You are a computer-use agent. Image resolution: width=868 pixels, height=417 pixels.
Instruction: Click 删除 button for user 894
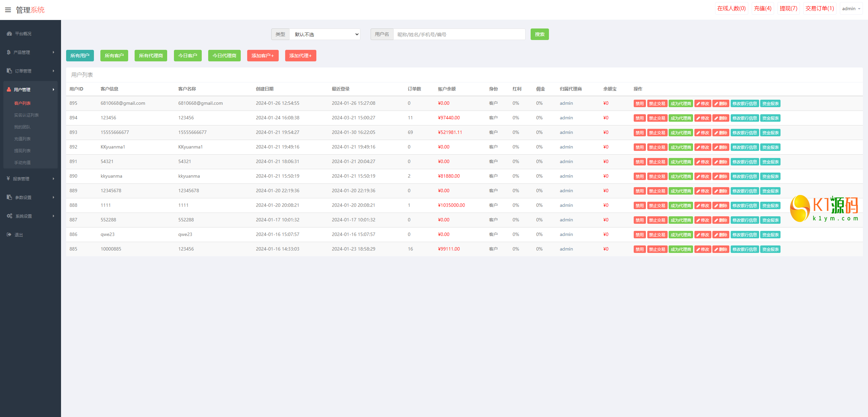[721, 118]
